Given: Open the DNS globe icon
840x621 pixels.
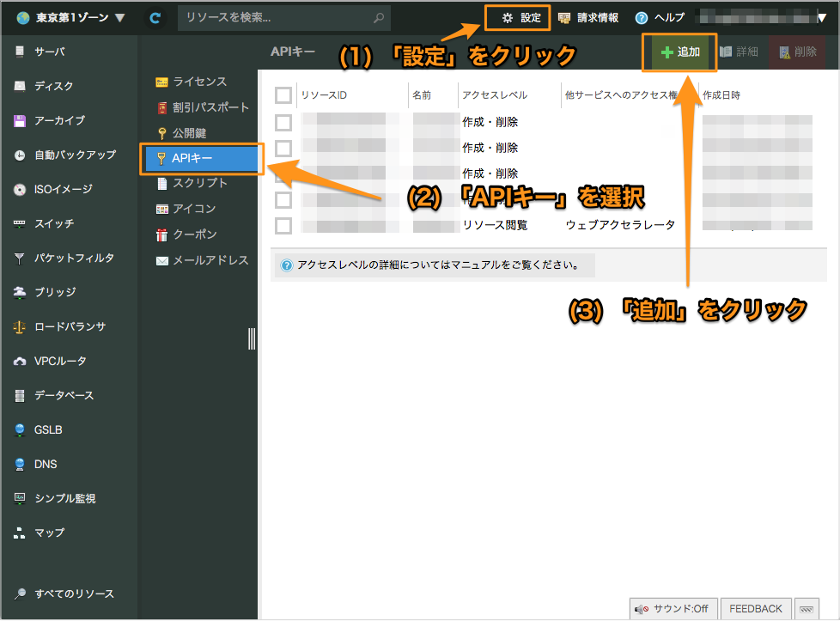Looking at the screenshot, I should coord(20,464).
